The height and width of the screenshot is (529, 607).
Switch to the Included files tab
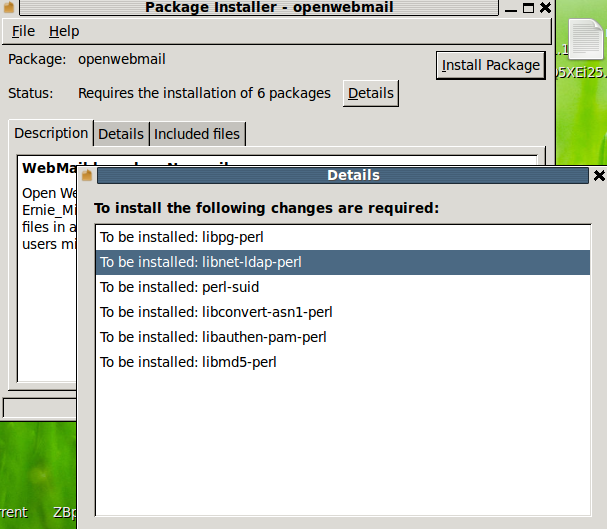pos(197,134)
